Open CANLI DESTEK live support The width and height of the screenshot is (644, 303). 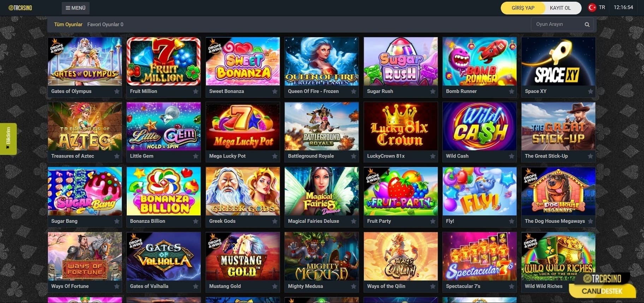click(602, 291)
